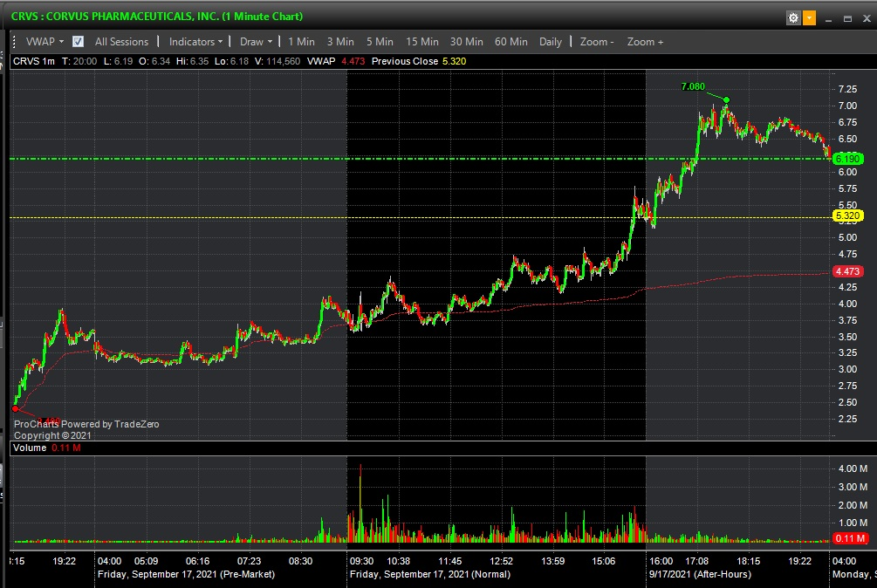Image resolution: width=877 pixels, height=588 pixels.
Task: Click the yellow 5.320 previous close label
Action: (847, 216)
